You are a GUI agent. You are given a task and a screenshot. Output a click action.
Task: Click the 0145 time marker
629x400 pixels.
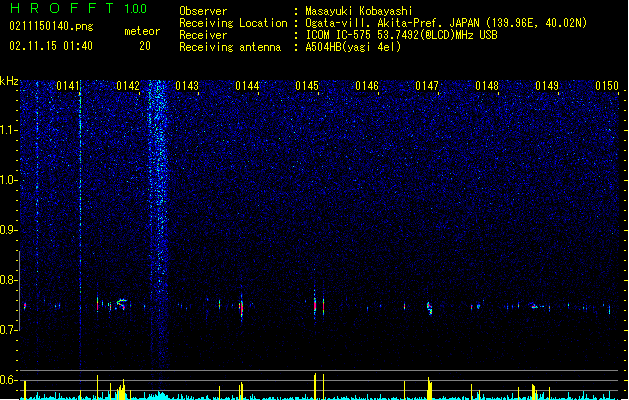click(x=307, y=86)
